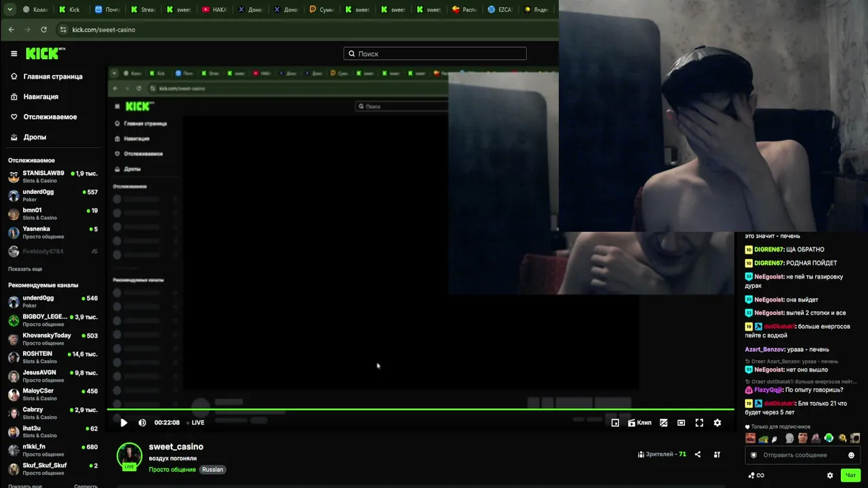Send message with the green Чат button
This screenshot has width=868, height=488.
point(850,475)
